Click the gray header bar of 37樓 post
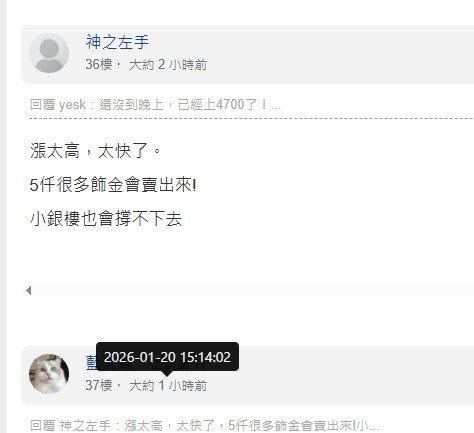 tap(247, 375)
